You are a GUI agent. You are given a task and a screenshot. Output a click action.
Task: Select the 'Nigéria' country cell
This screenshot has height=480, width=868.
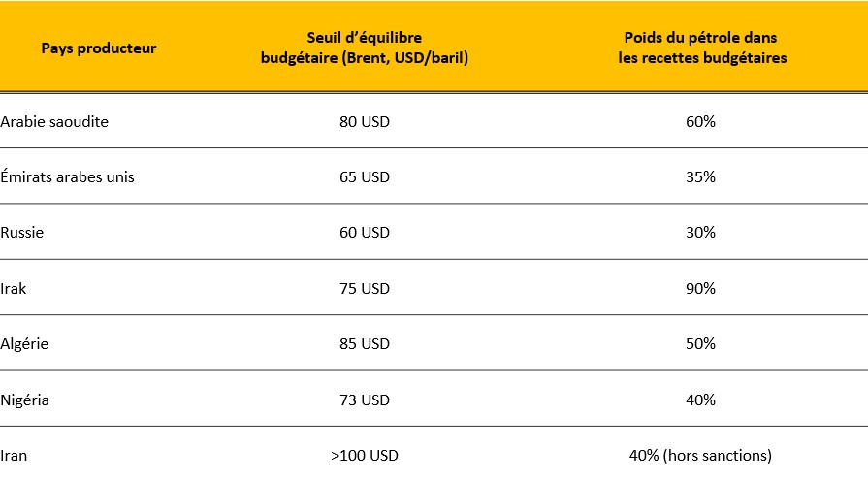24,400
